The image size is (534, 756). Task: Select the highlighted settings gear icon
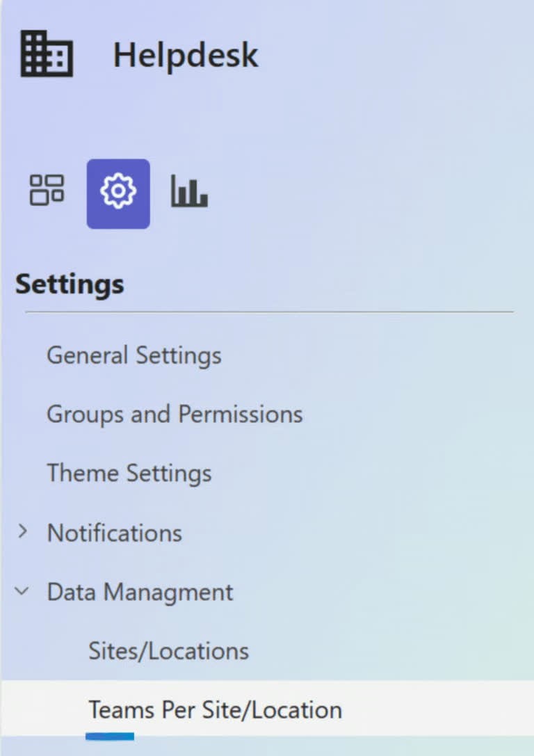(118, 194)
